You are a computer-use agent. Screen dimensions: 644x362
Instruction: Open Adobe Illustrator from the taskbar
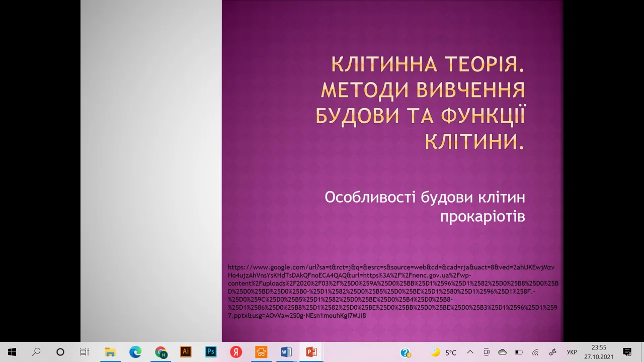coord(186,352)
